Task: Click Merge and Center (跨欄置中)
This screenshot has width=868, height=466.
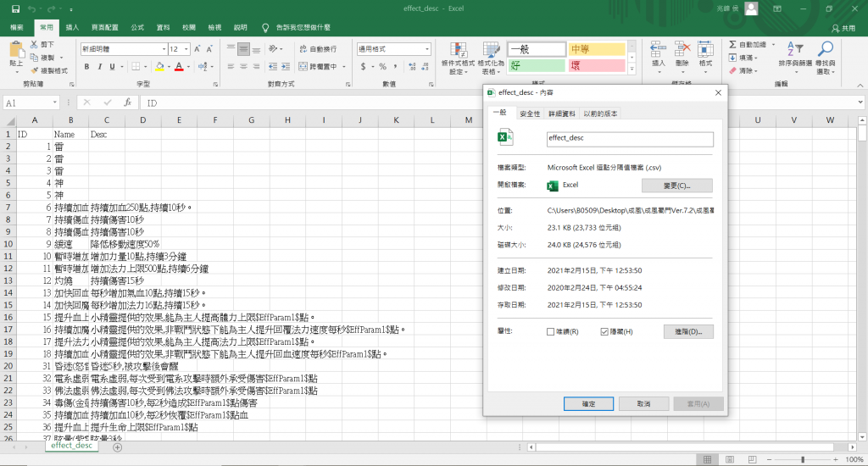Action: tap(319, 66)
